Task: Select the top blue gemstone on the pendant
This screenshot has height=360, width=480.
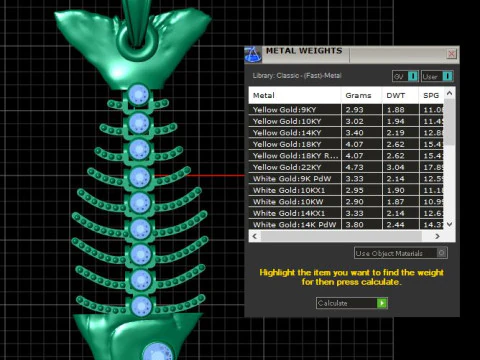Action: coord(138,94)
